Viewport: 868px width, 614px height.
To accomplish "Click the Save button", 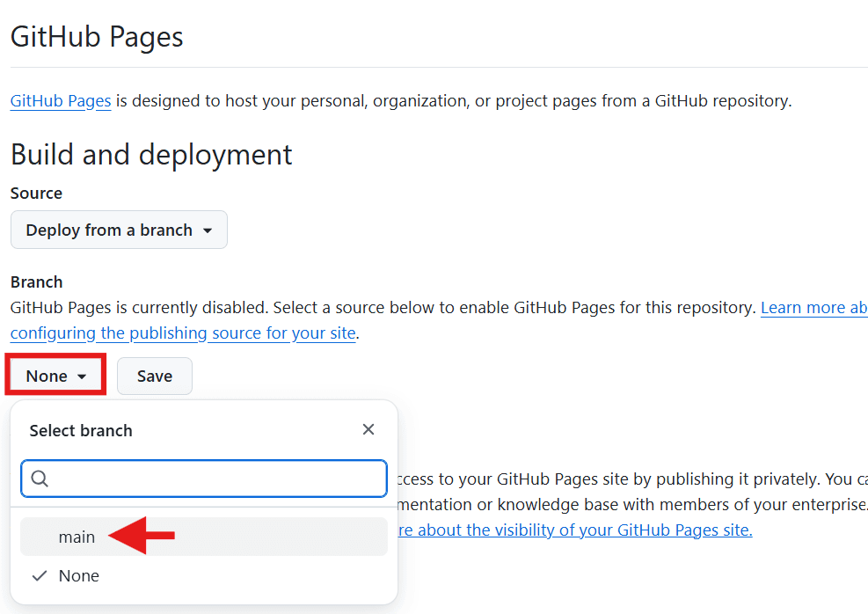I will (155, 376).
